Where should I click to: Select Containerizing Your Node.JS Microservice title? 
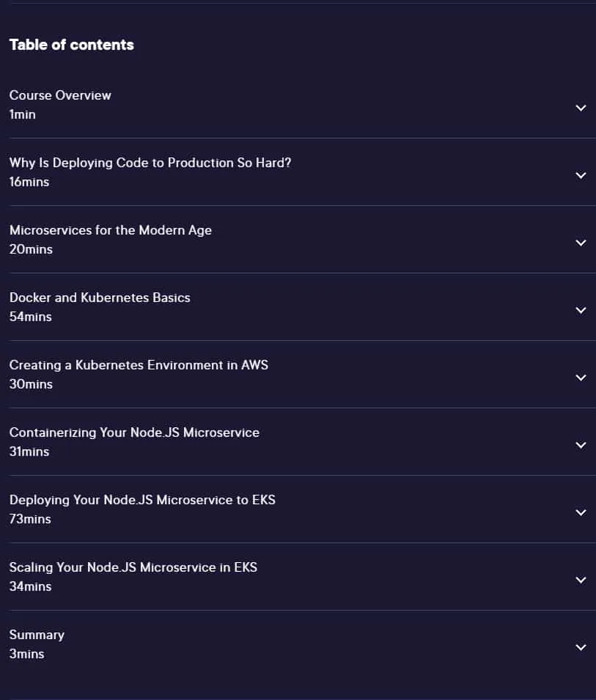click(x=134, y=432)
